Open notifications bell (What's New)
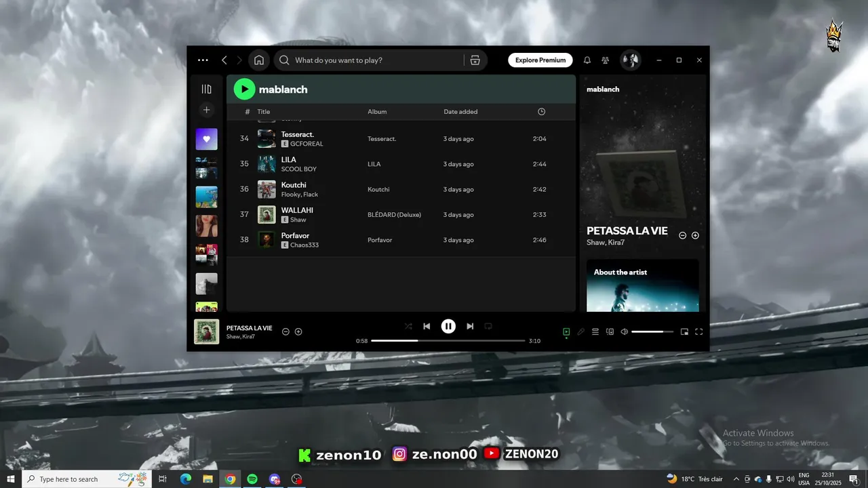868x488 pixels. coord(587,60)
